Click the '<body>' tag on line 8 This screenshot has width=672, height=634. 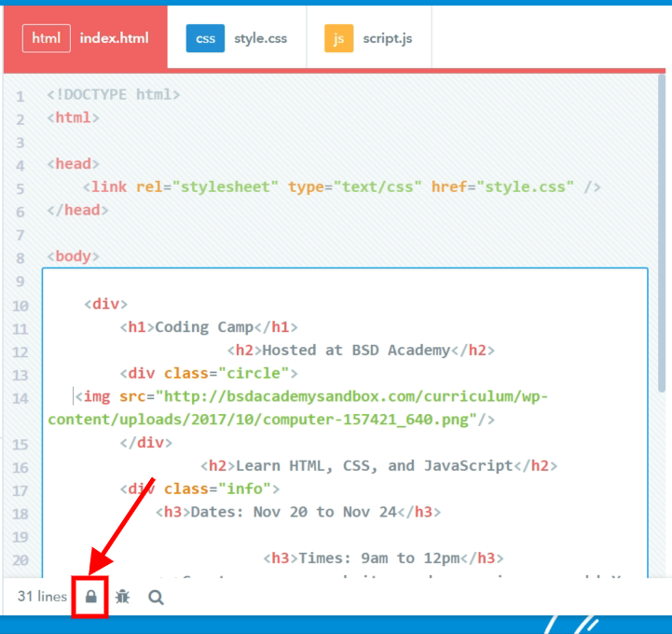tap(73, 256)
